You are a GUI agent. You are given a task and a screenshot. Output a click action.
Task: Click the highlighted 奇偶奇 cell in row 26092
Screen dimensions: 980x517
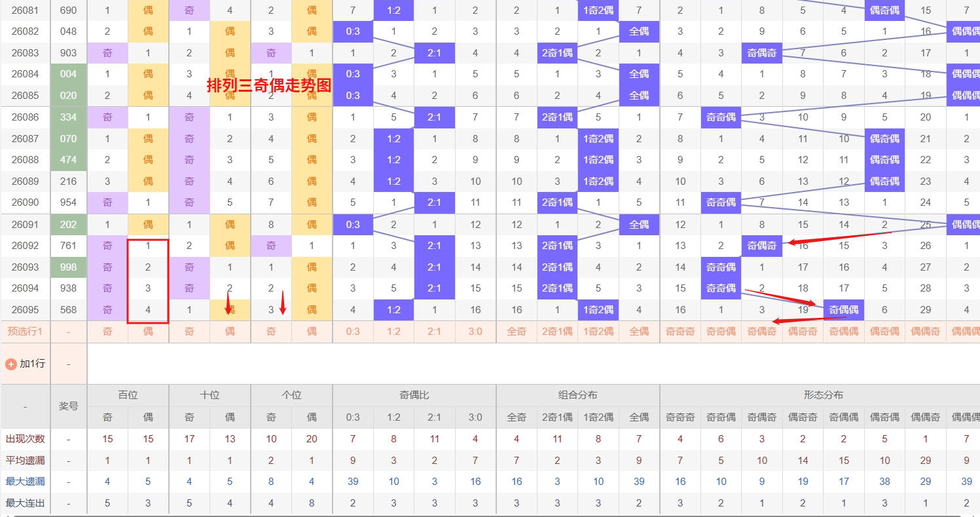pyautogui.click(x=762, y=246)
